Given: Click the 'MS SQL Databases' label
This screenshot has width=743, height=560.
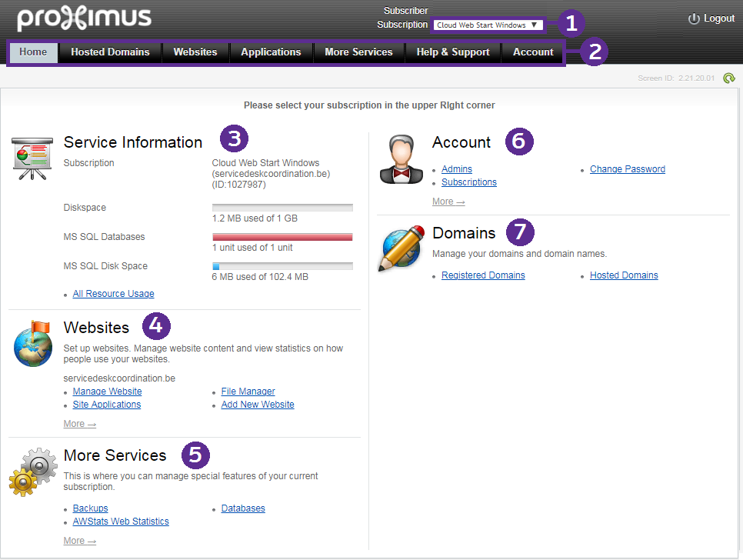Looking at the screenshot, I should pos(105,237).
